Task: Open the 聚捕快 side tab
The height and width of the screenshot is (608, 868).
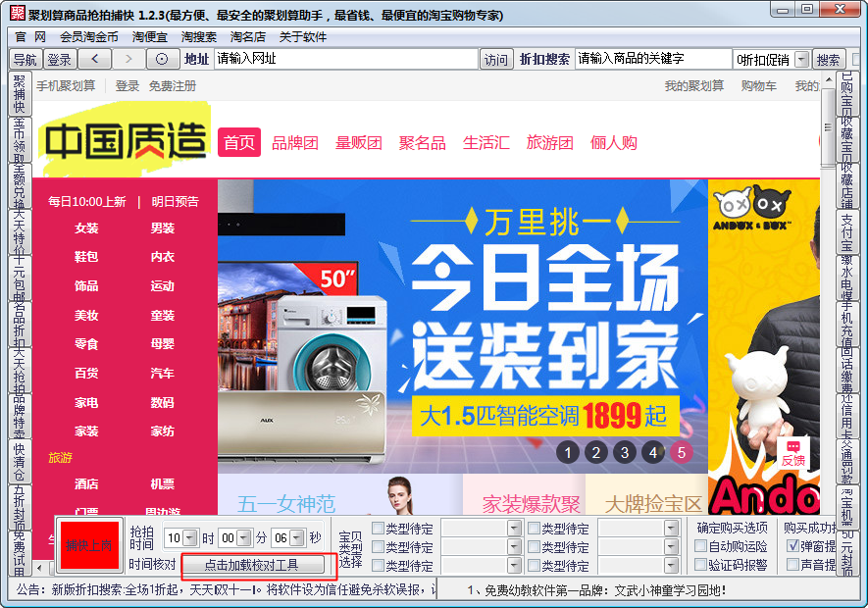Action: 20,93
